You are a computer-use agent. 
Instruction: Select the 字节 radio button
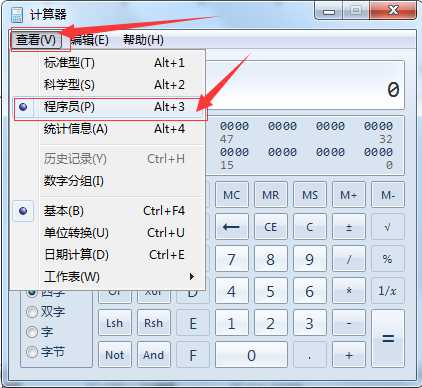(x=32, y=352)
